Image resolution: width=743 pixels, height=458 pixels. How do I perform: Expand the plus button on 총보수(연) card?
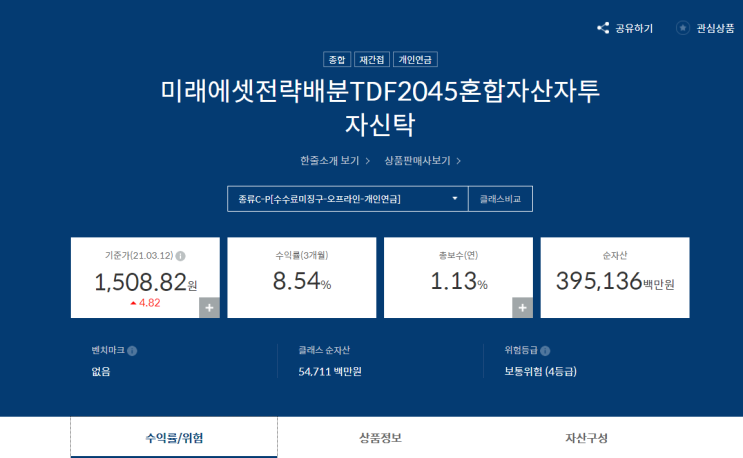pos(522,308)
